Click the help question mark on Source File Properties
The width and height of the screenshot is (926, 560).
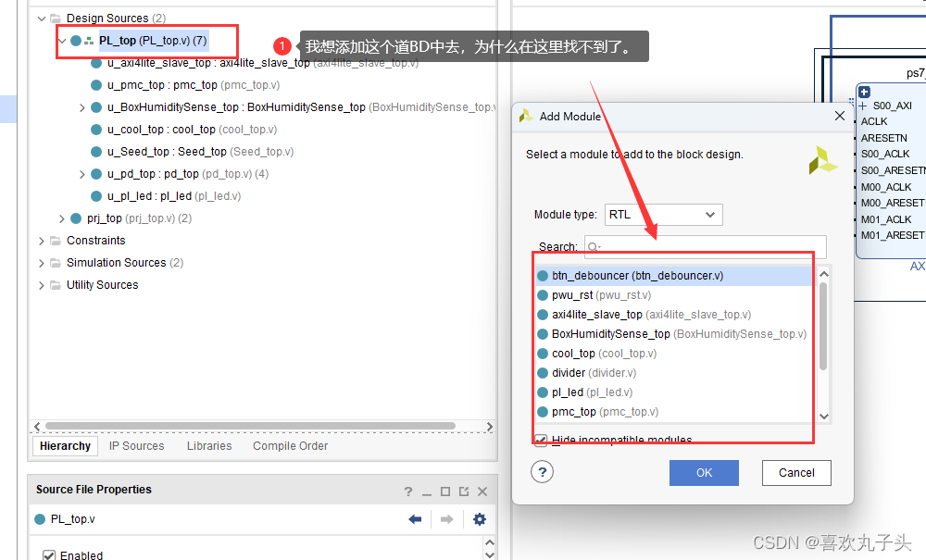[407, 490]
